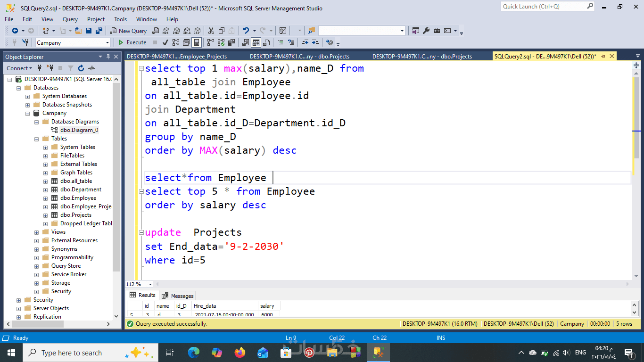The height and width of the screenshot is (362, 644).
Task: Toggle Include Actual Execution Plan
Action: [x=211, y=42]
